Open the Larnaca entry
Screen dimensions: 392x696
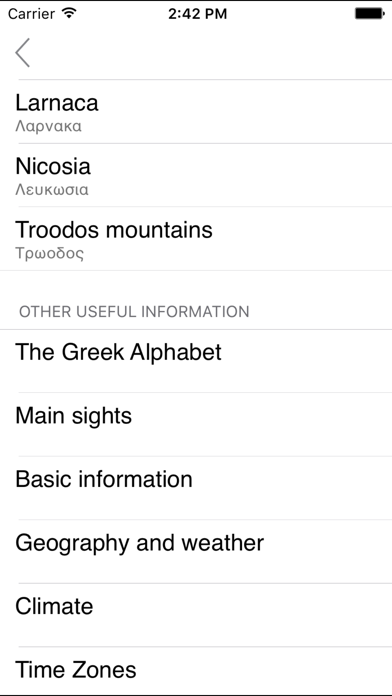tap(196, 112)
